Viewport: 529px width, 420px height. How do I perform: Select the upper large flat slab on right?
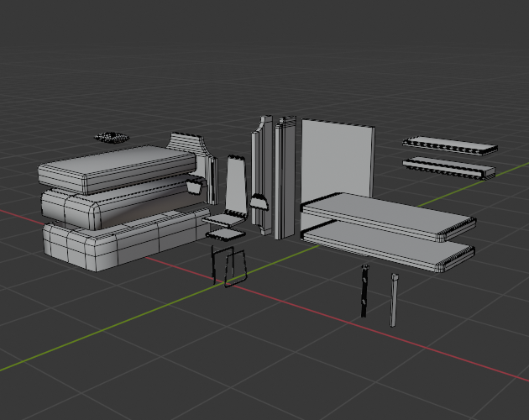[x=388, y=216]
